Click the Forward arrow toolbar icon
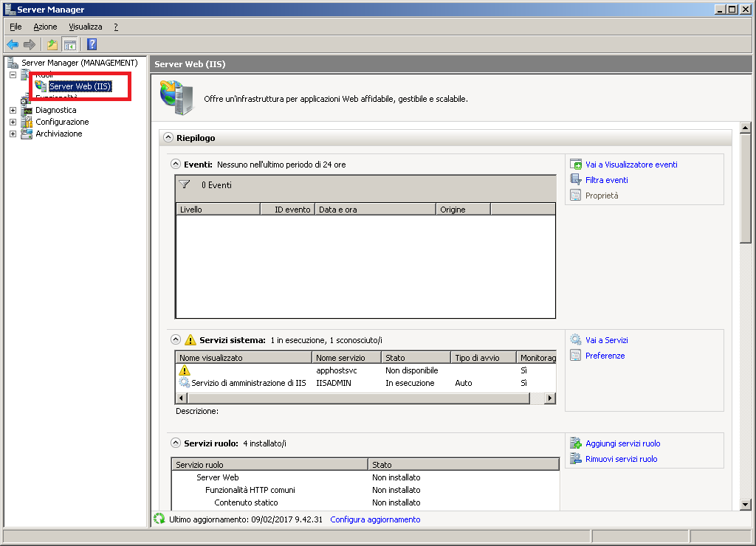 (30, 45)
